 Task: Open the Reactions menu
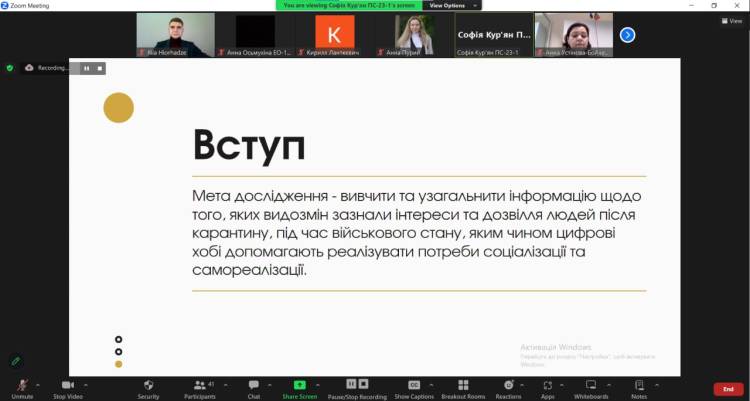click(508, 386)
